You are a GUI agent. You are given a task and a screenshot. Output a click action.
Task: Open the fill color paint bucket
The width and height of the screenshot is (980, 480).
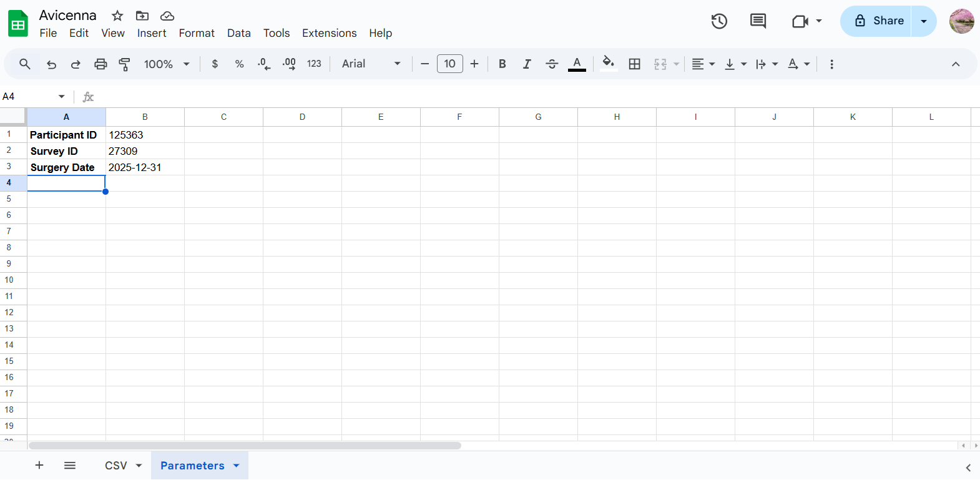pyautogui.click(x=608, y=63)
